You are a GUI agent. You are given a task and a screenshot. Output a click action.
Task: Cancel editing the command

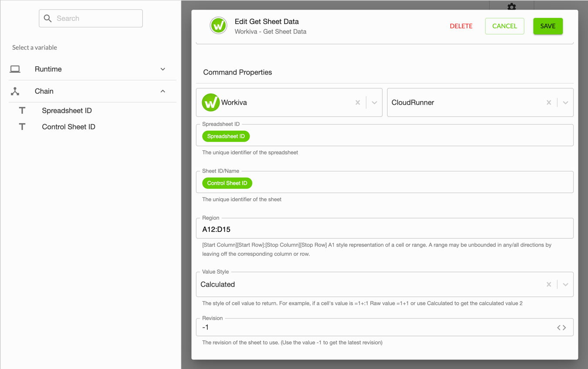pos(504,26)
